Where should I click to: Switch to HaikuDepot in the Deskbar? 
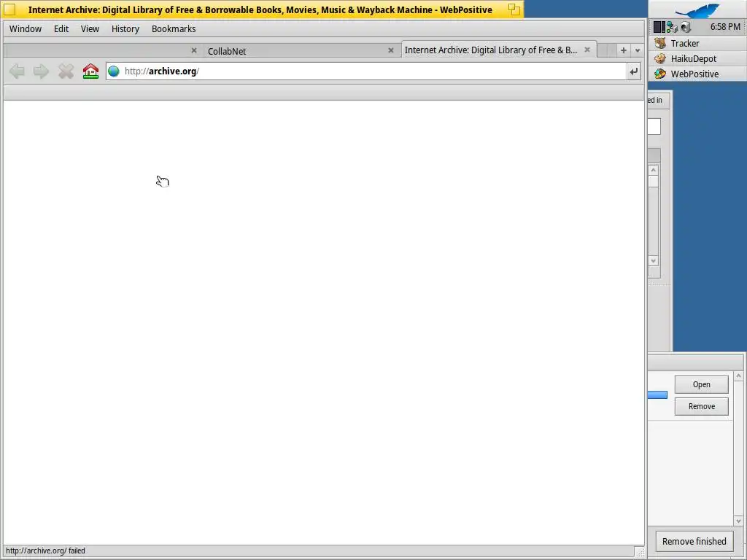point(697,58)
